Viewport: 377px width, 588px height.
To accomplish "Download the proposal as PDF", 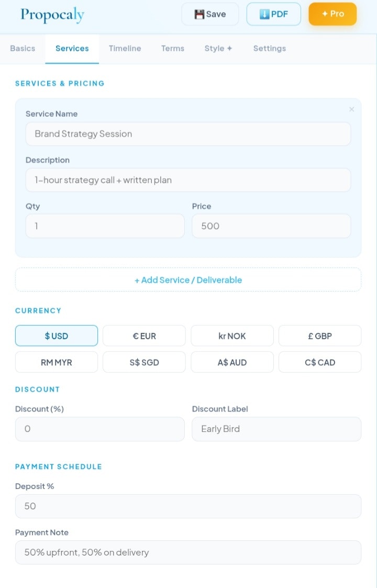I will click(x=273, y=14).
